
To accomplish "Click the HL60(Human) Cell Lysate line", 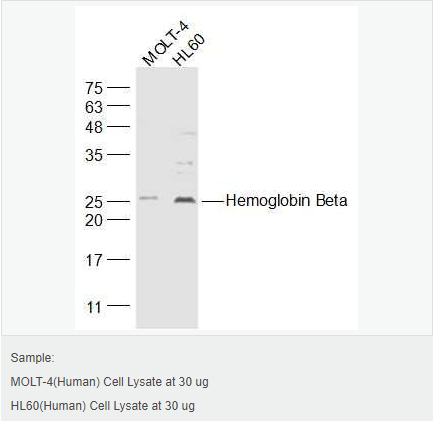I will pos(103,406).
